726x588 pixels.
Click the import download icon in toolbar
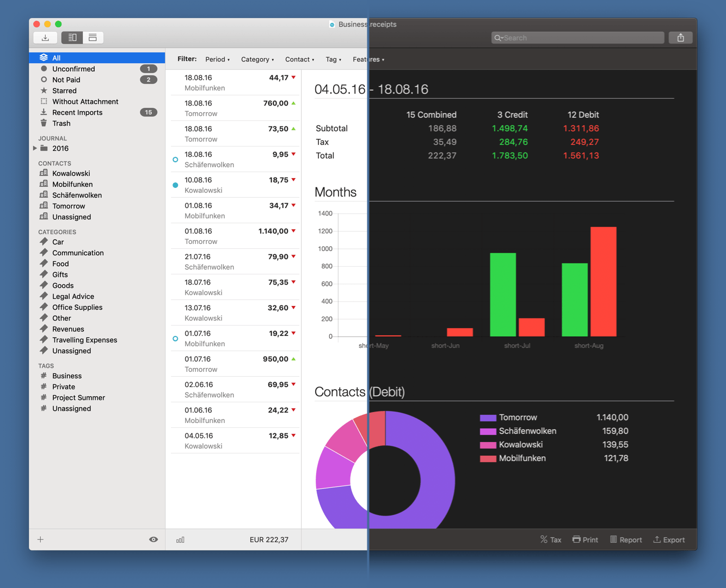pos(45,38)
